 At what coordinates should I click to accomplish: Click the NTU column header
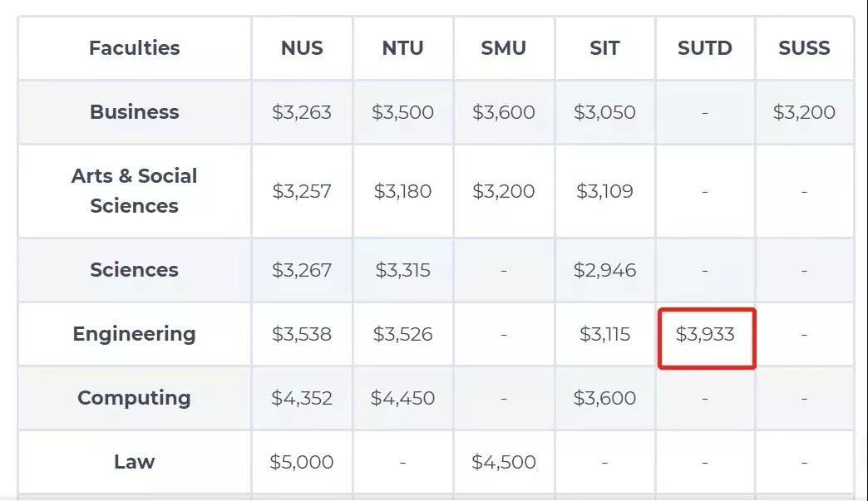point(402,48)
